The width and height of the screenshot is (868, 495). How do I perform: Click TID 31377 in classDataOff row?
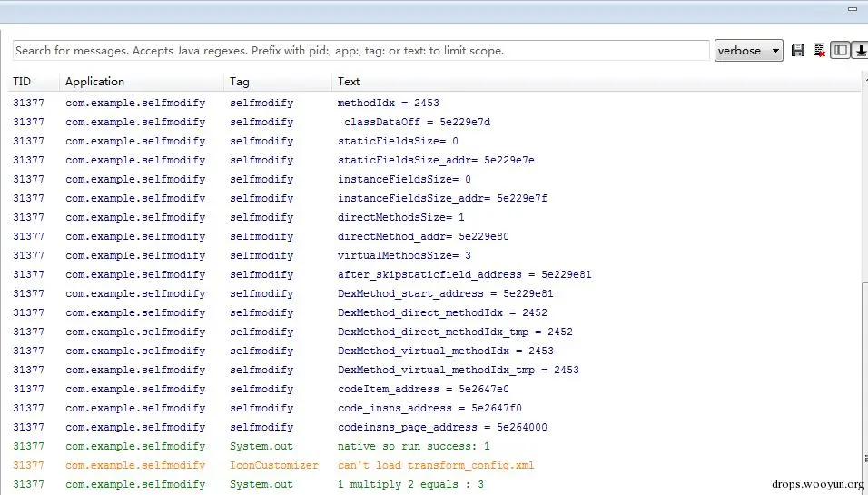28,122
